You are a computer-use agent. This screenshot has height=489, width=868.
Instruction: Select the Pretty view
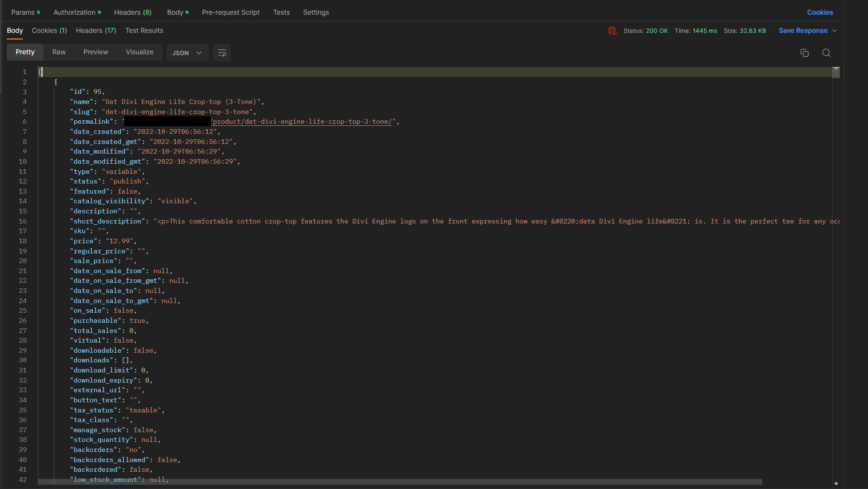pos(25,52)
